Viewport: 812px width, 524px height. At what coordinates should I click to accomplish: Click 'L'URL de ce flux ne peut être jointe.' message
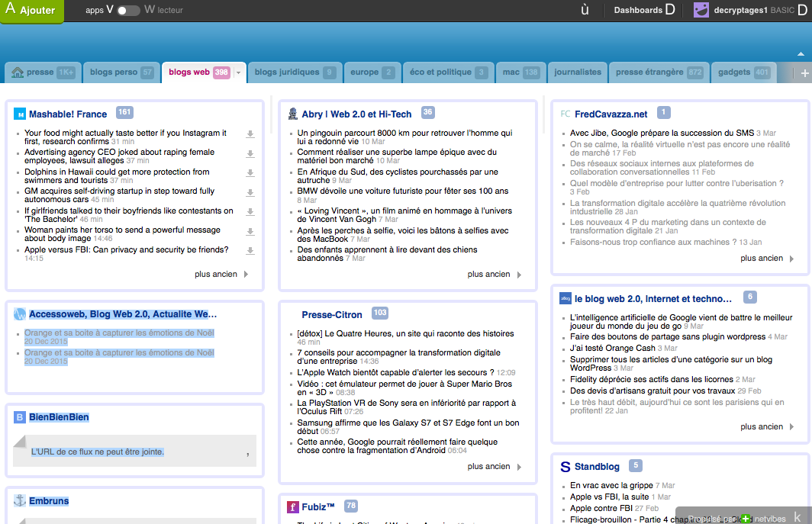(x=98, y=452)
